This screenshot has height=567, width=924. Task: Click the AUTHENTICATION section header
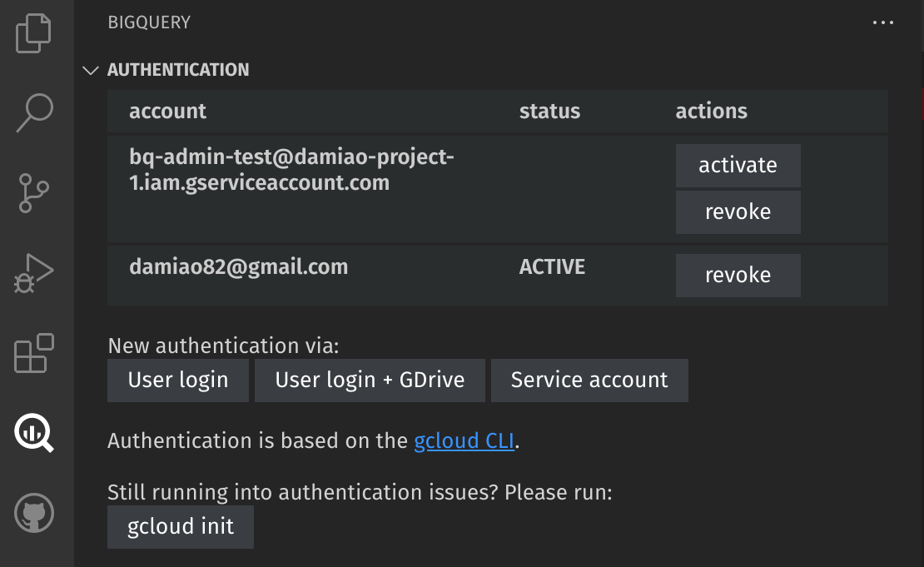coord(178,70)
